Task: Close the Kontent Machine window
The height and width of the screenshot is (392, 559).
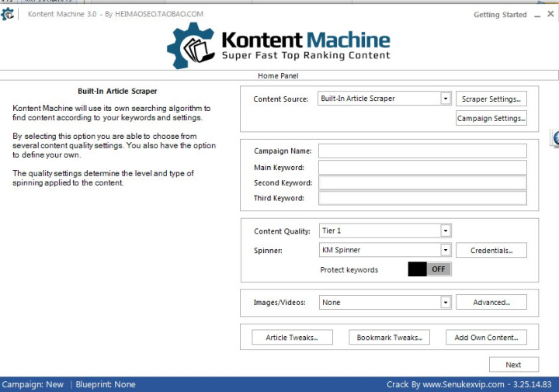Action: click(550, 14)
